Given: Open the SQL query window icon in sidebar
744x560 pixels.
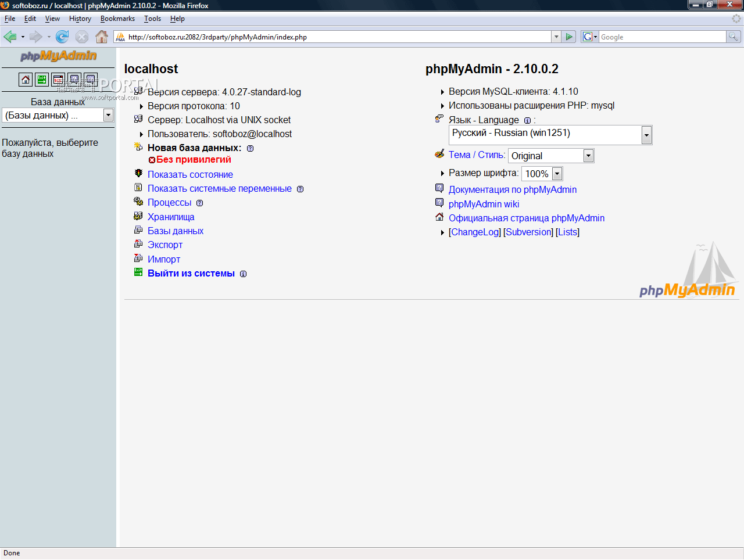Looking at the screenshot, I should point(58,80).
